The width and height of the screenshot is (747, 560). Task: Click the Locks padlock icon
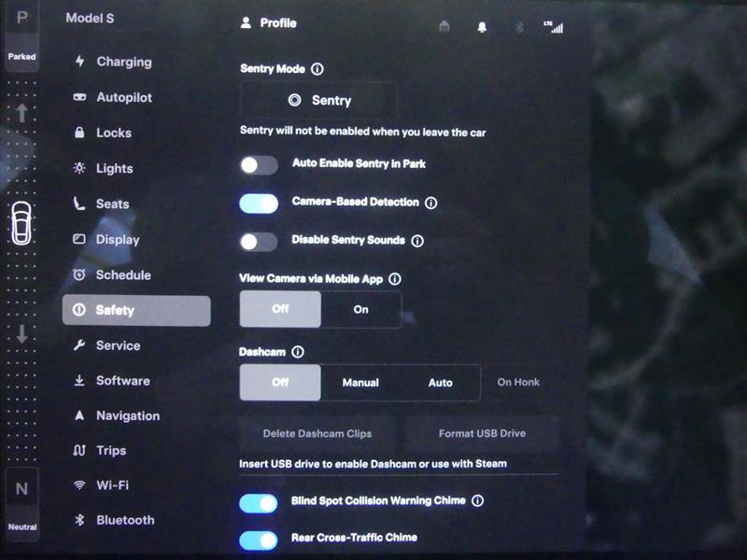(79, 132)
